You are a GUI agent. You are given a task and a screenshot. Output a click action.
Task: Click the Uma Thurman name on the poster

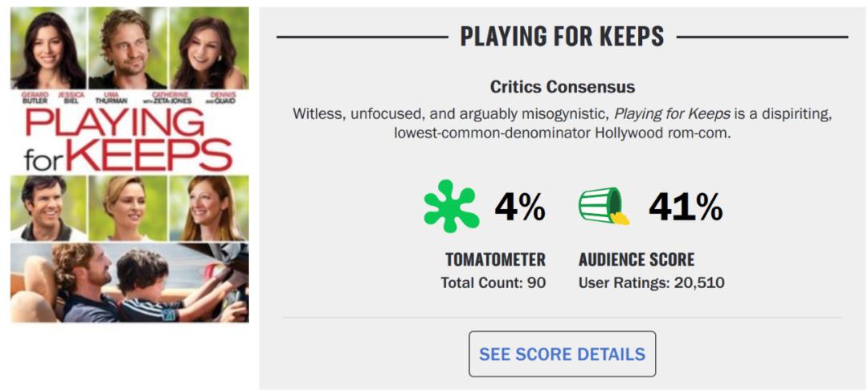[111, 97]
